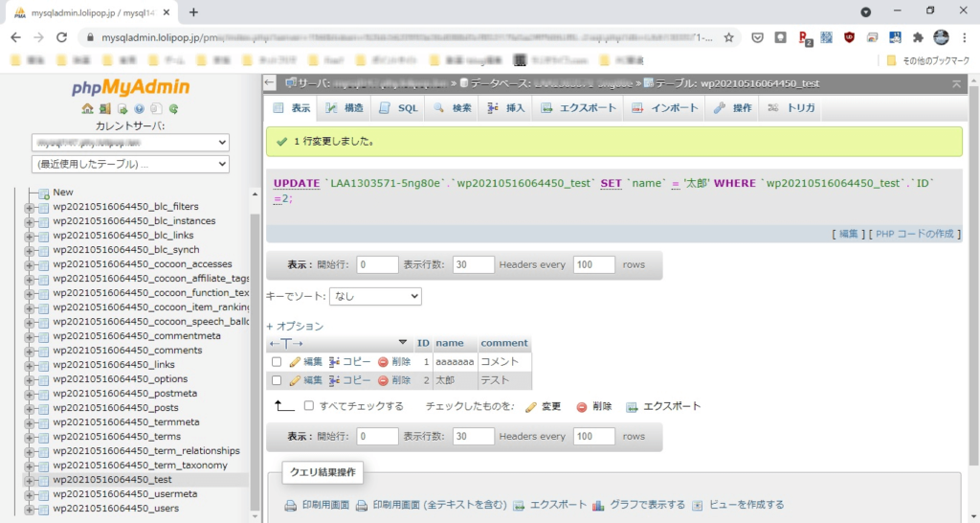This screenshot has height=523, width=980.
Task: Click the phpMyAdmin home icon
Action: (87, 109)
